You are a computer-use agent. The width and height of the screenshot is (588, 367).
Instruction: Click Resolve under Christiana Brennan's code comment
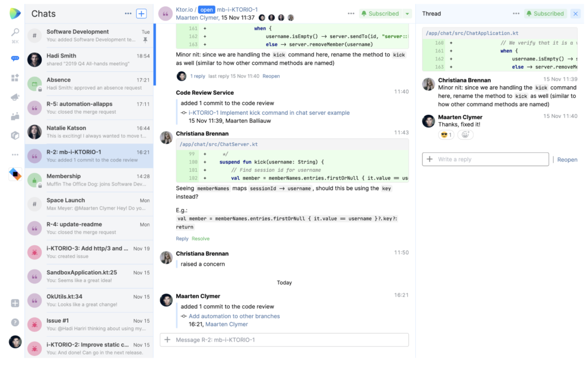(200, 238)
